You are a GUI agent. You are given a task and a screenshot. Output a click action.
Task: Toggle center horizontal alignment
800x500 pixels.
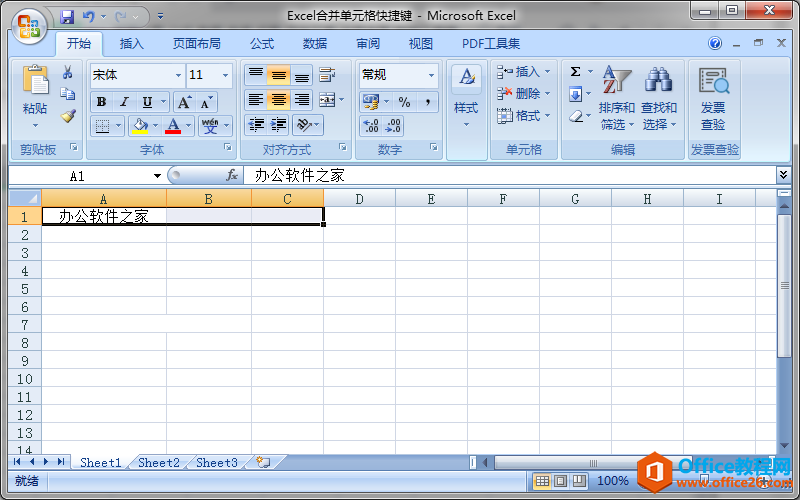279,100
